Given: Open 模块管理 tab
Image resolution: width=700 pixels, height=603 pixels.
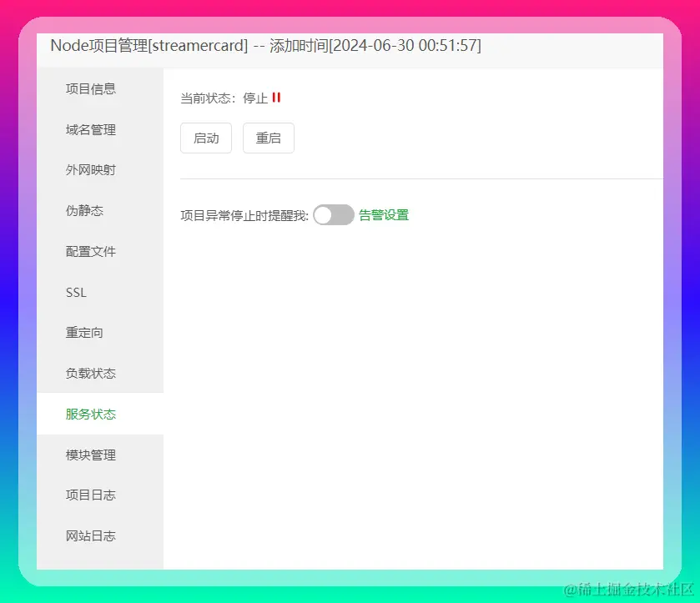Looking at the screenshot, I should coord(100,455).
